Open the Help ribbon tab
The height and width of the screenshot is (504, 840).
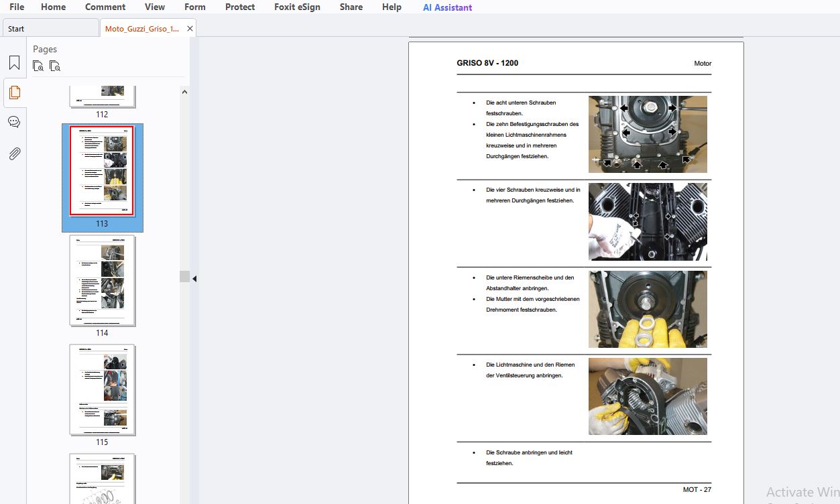(x=392, y=7)
